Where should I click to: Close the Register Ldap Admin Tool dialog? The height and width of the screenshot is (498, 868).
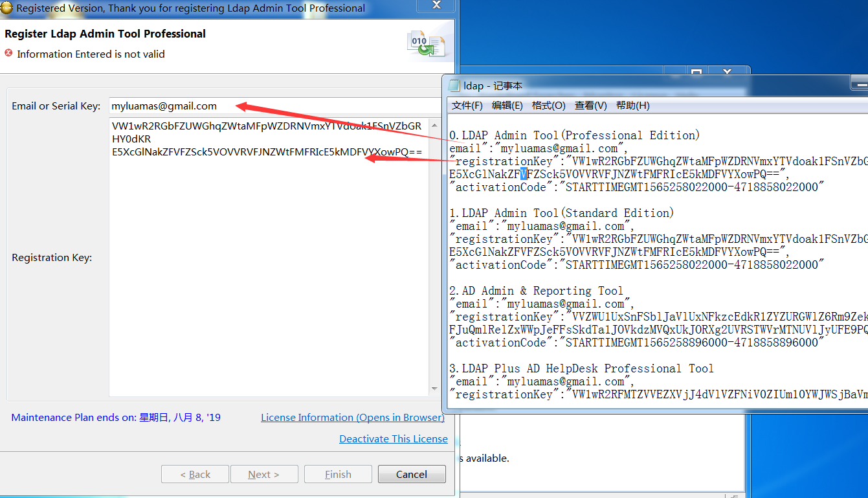pyautogui.click(x=436, y=6)
